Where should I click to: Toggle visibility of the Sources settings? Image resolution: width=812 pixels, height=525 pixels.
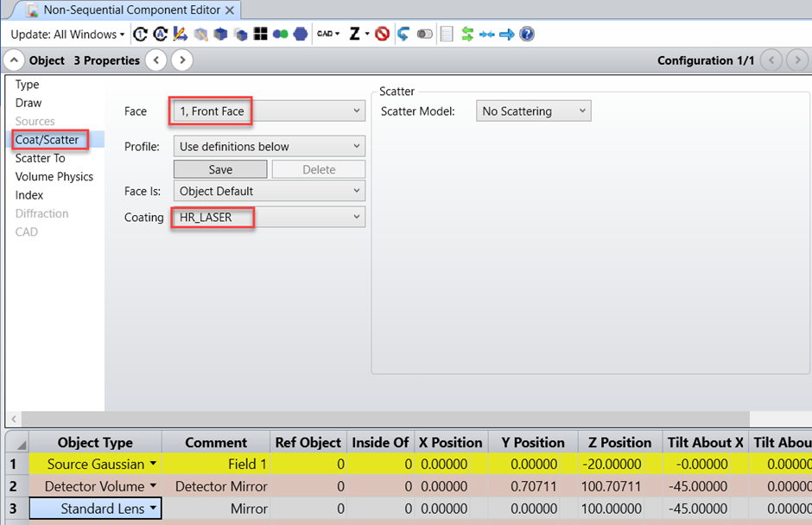(35, 121)
